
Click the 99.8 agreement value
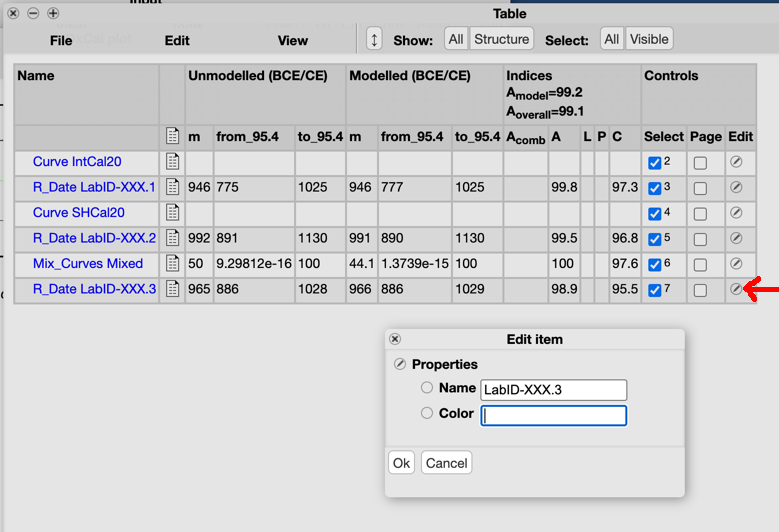(564, 187)
